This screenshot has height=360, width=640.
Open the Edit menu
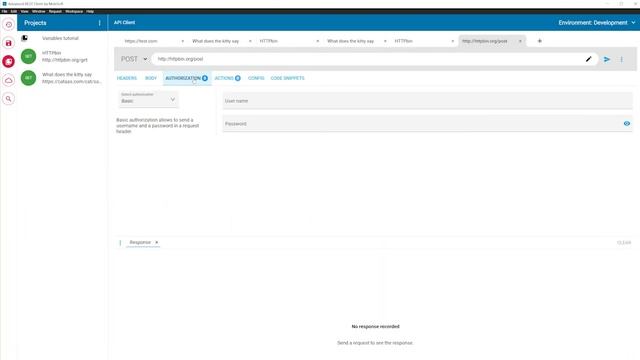coord(14,11)
